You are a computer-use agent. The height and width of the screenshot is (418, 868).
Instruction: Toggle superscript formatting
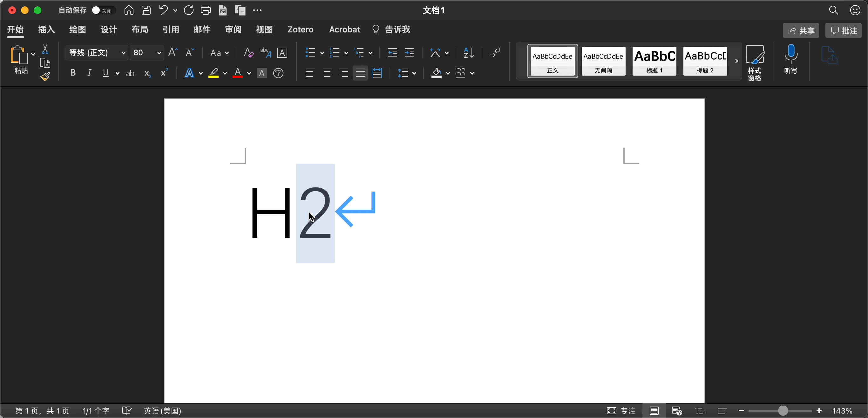point(164,72)
